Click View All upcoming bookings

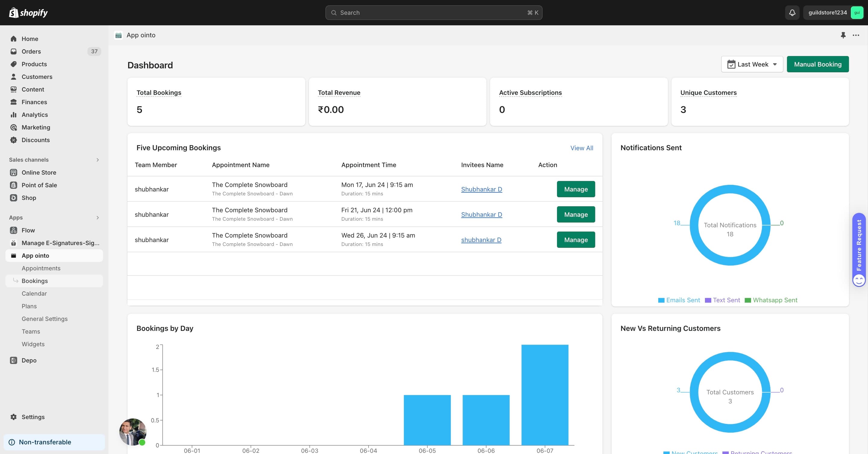(x=582, y=148)
